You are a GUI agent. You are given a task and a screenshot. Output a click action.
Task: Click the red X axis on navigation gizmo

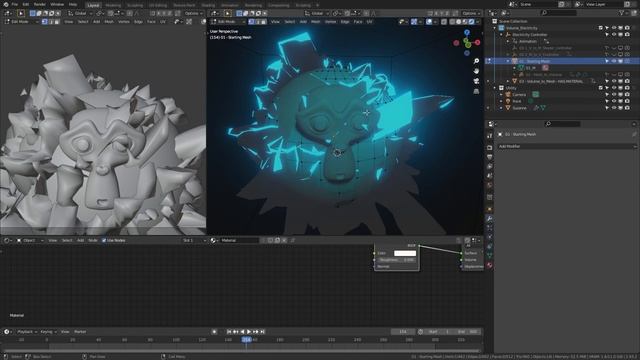click(477, 42)
